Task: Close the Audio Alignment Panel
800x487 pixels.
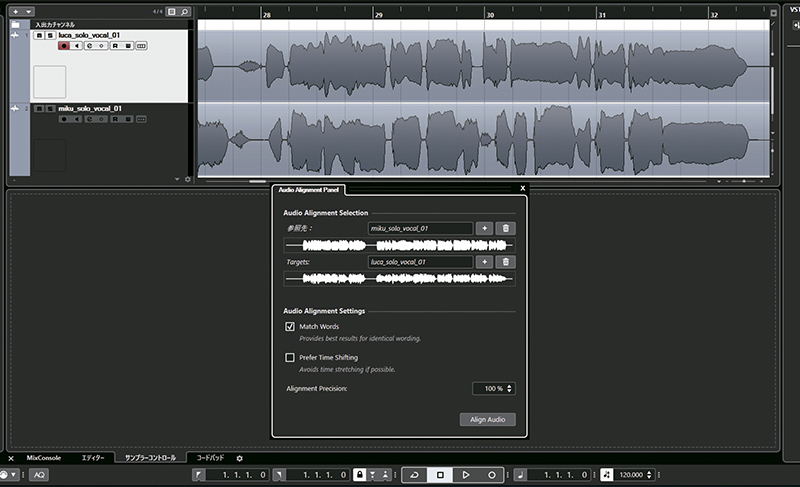Action: tap(522, 188)
